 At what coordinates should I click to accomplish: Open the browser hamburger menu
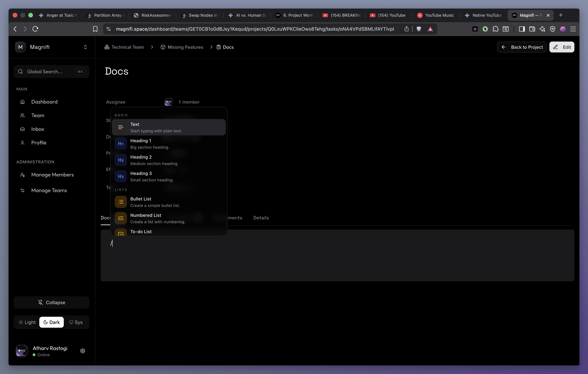tap(573, 29)
